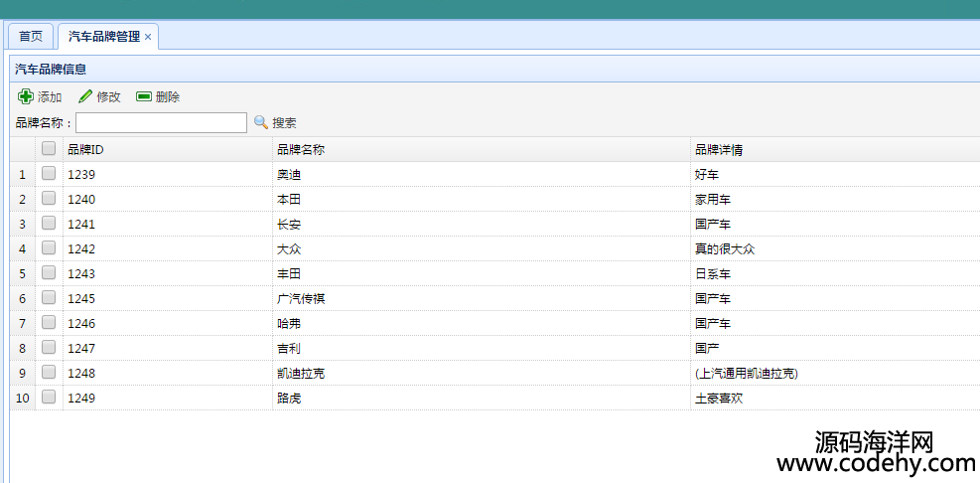Click the magnifier Search (搜索) icon
Viewport: 980px width, 483px height.
[x=260, y=122]
